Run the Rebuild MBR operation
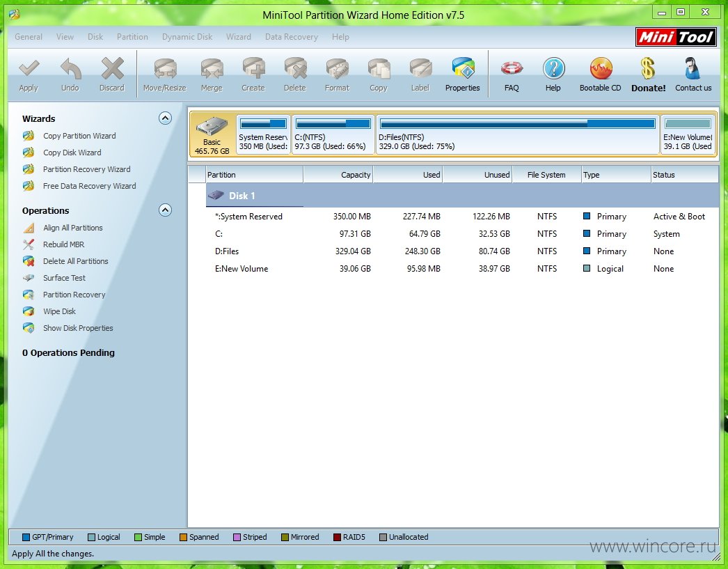 [63, 244]
